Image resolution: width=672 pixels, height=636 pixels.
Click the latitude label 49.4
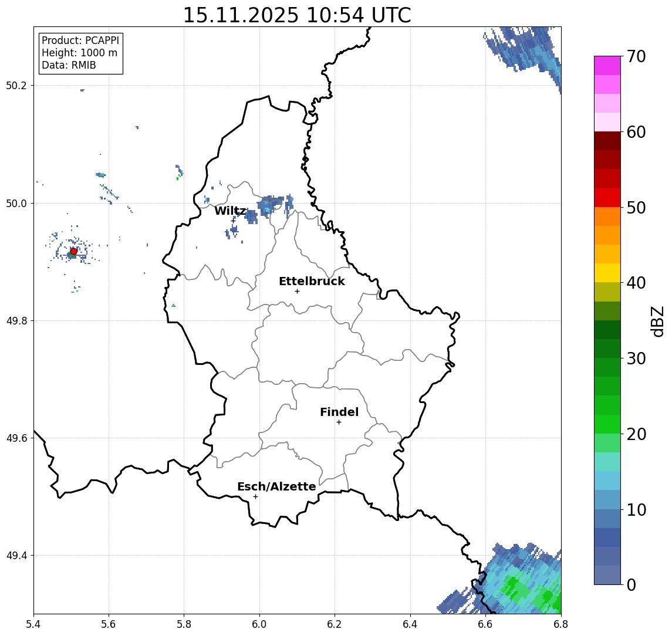pyautogui.click(x=16, y=556)
